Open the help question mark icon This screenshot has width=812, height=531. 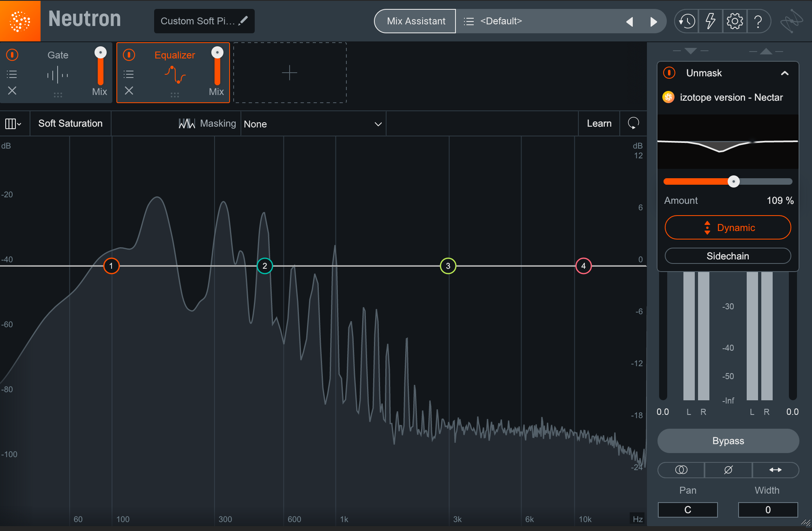point(758,21)
